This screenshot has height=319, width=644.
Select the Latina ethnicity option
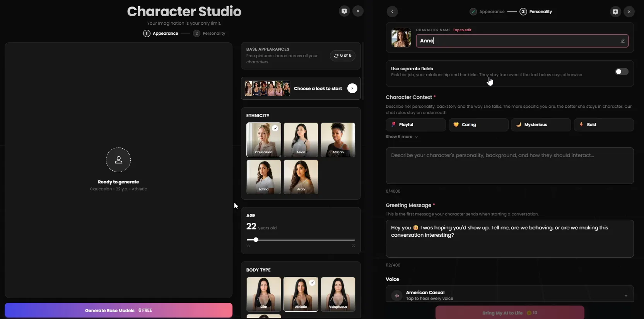(264, 177)
